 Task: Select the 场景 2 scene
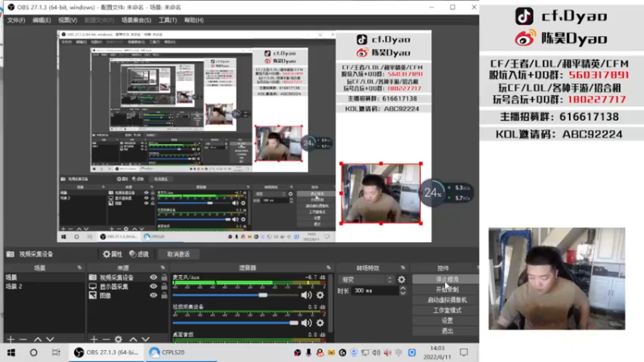click(x=44, y=286)
